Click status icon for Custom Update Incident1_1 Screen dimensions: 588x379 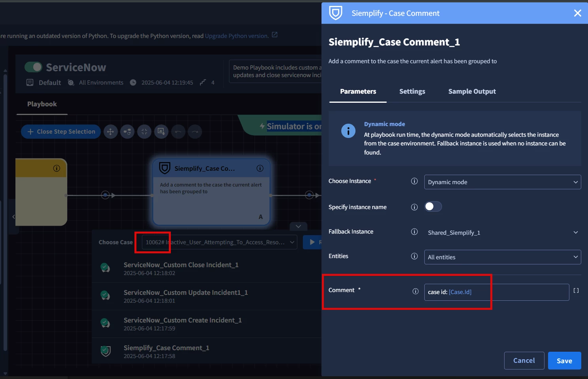point(105,296)
